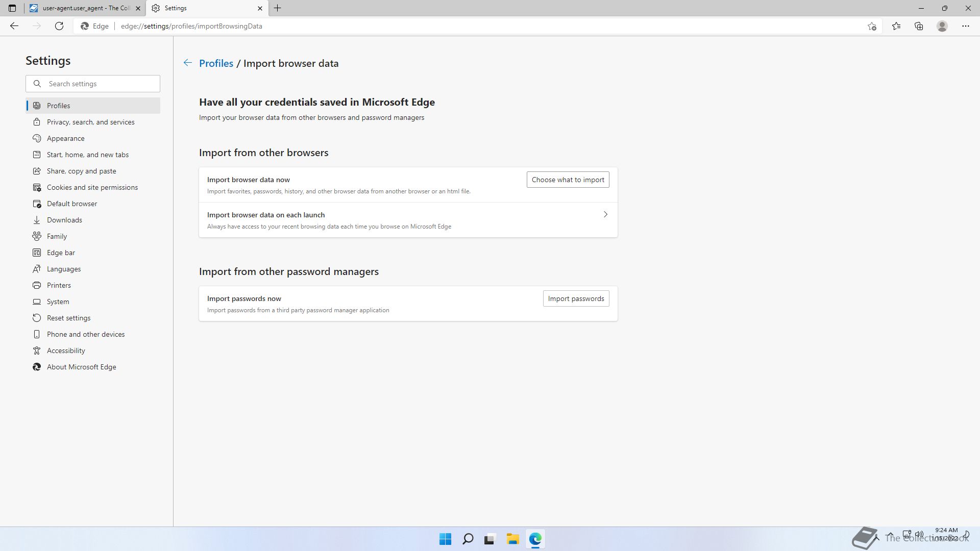Click the Import passwords button
Image resolution: width=980 pixels, height=551 pixels.
(576, 298)
